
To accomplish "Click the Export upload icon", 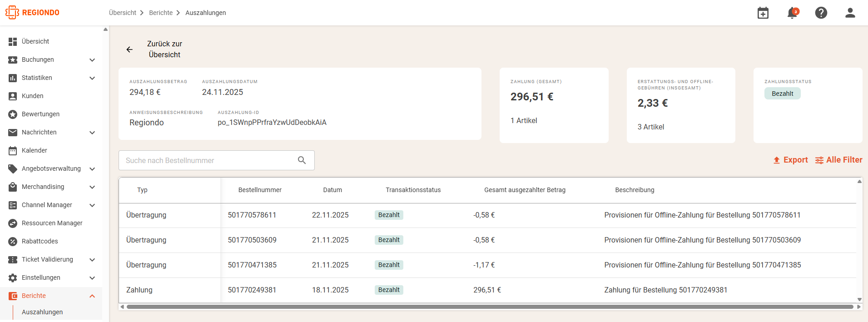I will [x=777, y=160].
